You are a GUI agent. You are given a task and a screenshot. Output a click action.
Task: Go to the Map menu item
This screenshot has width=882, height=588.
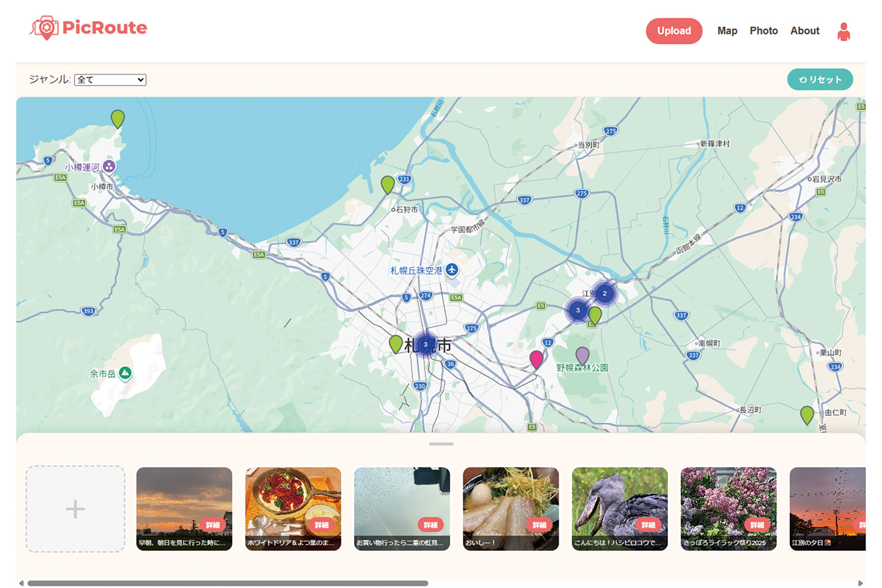point(727,31)
